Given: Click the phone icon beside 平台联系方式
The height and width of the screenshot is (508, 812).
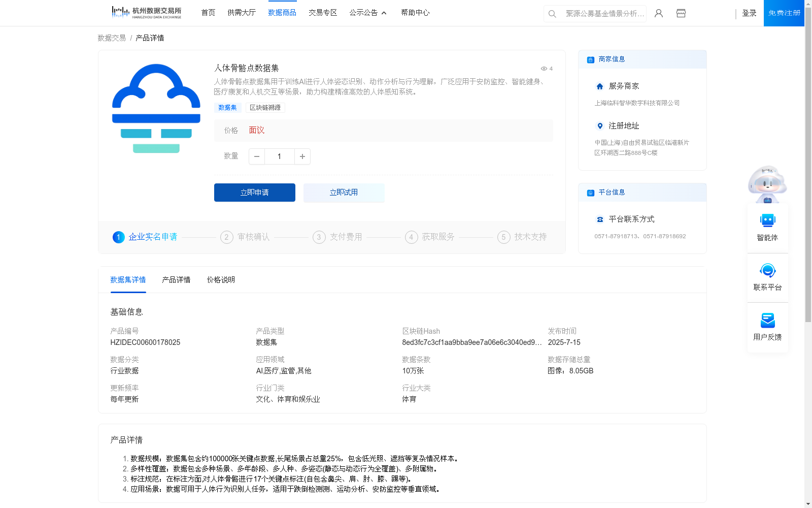Looking at the screenshot, I should tap(599, 219).
